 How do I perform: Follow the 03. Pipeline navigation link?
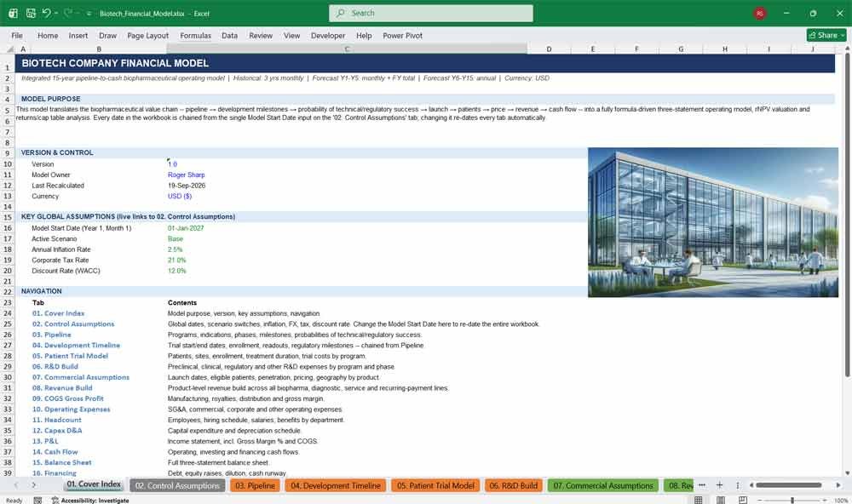click(x=52, y=335)
